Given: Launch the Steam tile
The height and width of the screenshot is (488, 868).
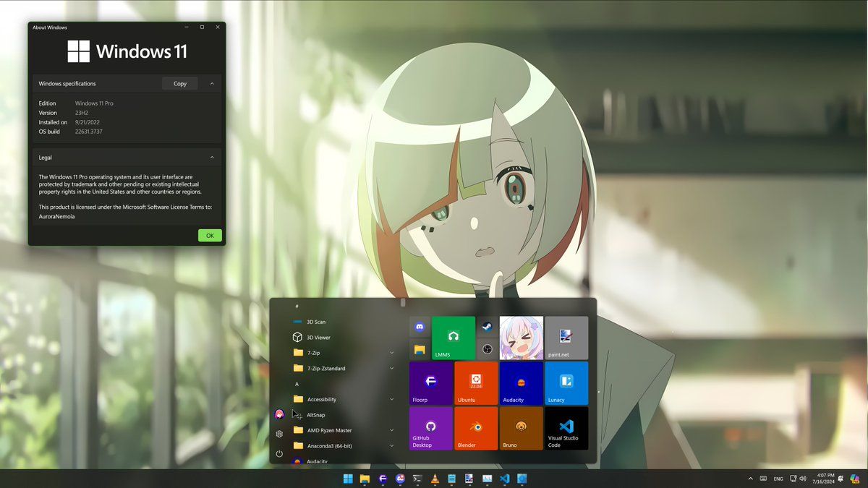Looking at the screenshot, I should pyautogui.click(x=487, y=327).
